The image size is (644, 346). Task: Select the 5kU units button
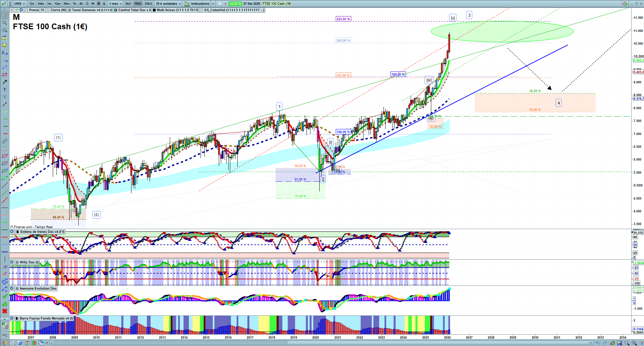pos(128,4)
